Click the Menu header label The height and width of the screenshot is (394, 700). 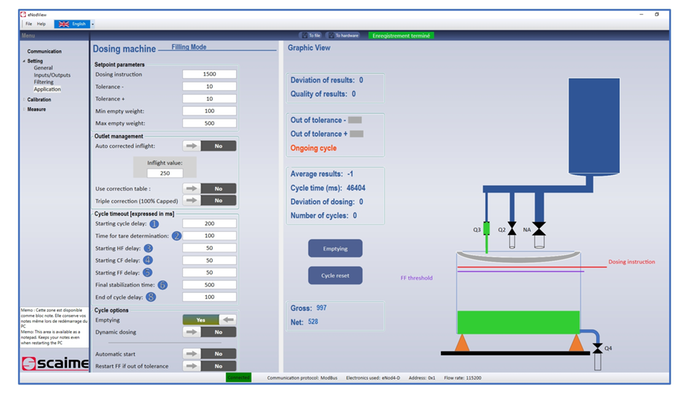click(28, 36)
